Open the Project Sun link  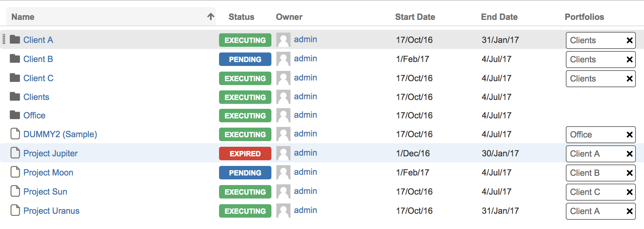tap(45, 192)
